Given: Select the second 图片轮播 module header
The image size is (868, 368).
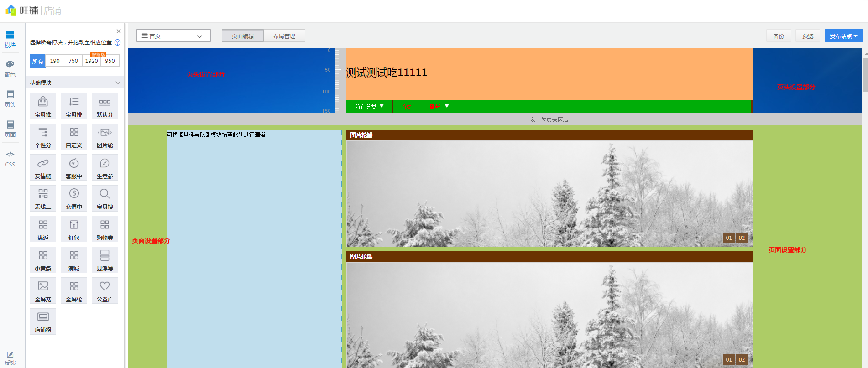Looking at the screenshot, I should [x=549, y=257].
